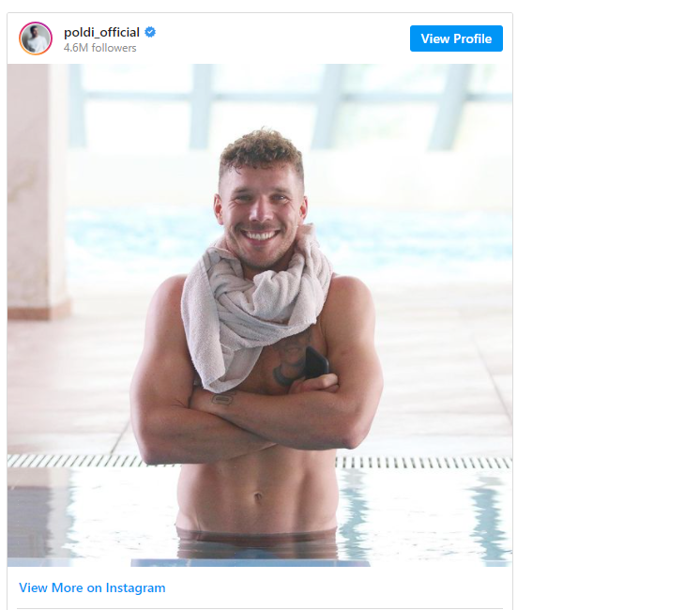Click the blurred windows behind the man

290,106
